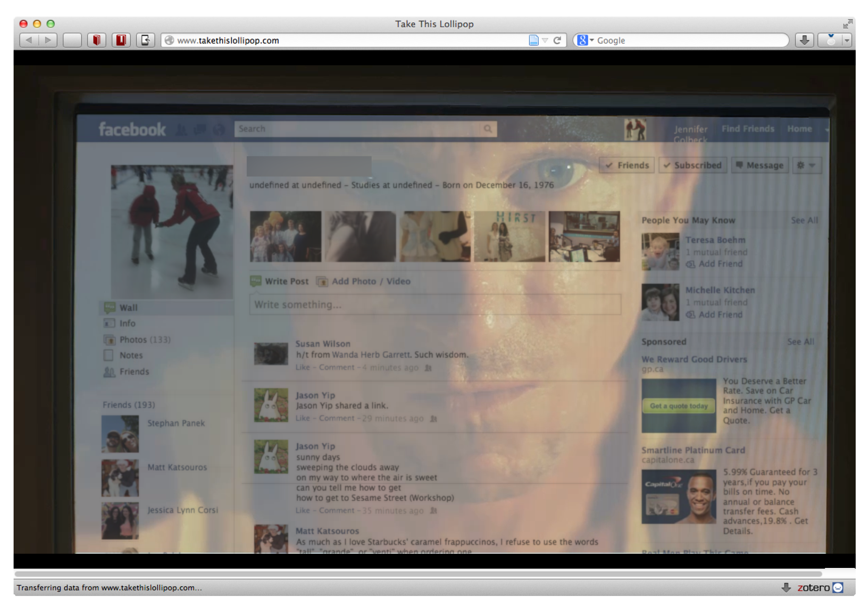Screen dimensions: 868x610
Task: Click the browser forward arrow button
Action: pos(48,40)
